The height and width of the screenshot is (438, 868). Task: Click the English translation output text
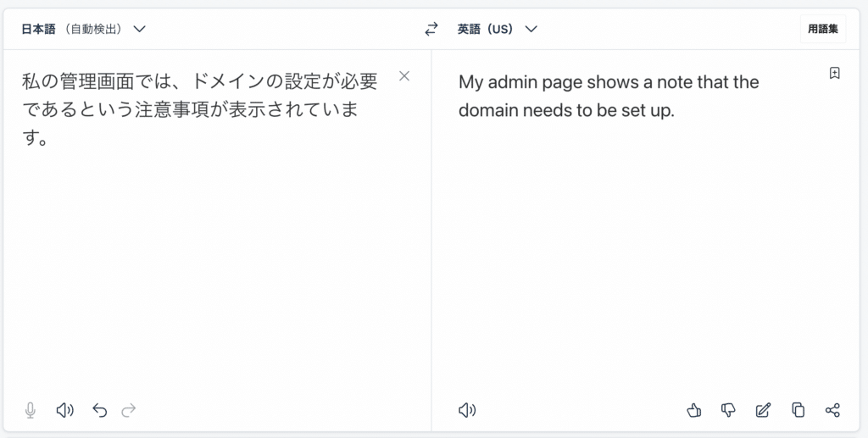[609, 97]
